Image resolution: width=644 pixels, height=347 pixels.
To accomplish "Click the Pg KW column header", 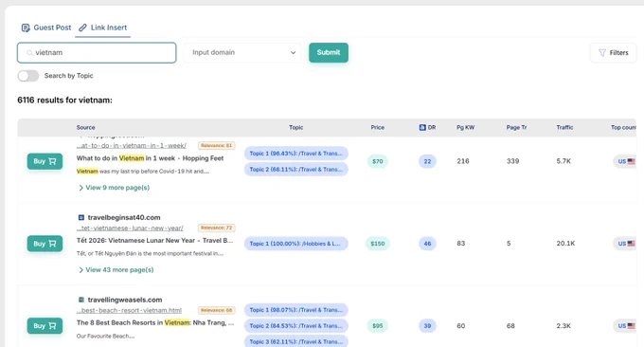I will (x=465, y=127).
